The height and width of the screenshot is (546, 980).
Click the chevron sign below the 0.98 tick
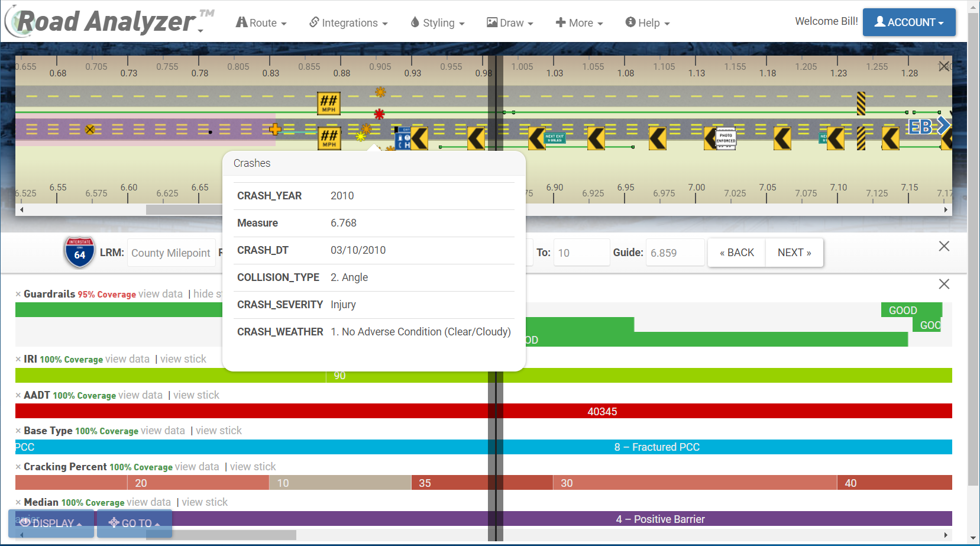tap(476, 138)
